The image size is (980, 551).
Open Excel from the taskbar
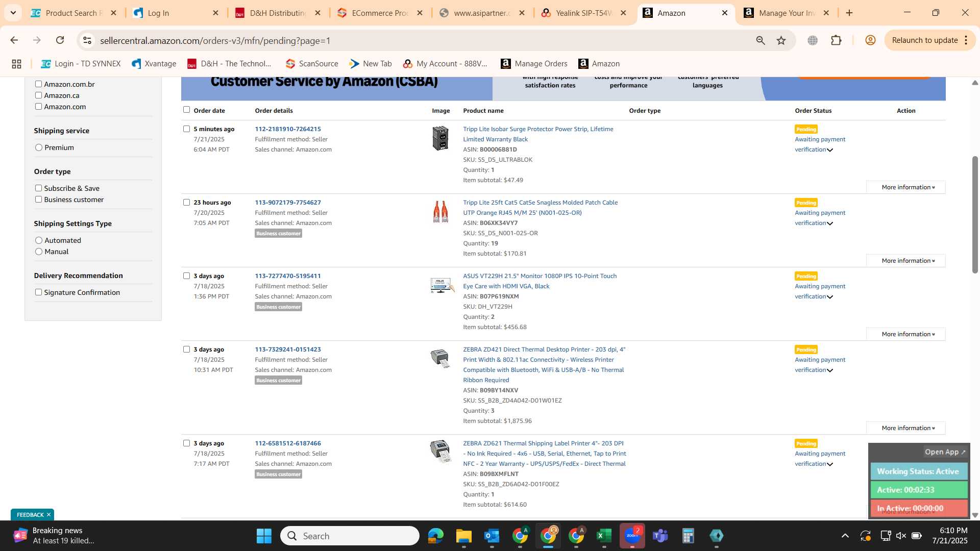point(604,536)
